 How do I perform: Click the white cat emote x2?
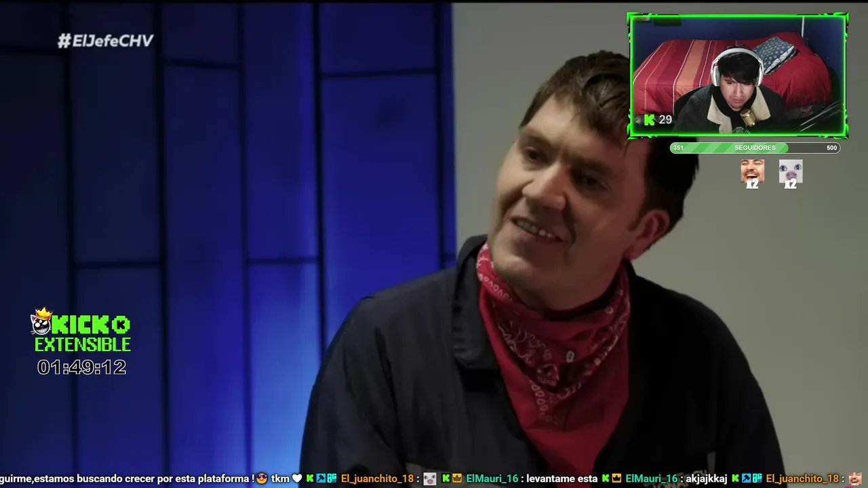pyautogui.click(x=790, y=174)
